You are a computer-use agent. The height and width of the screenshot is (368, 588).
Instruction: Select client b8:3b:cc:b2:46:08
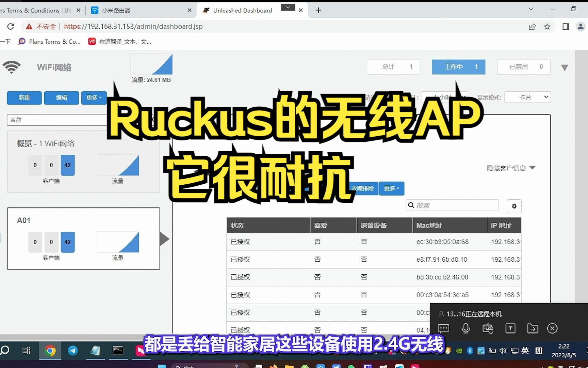pyautogui.click(x=374, y=277)
